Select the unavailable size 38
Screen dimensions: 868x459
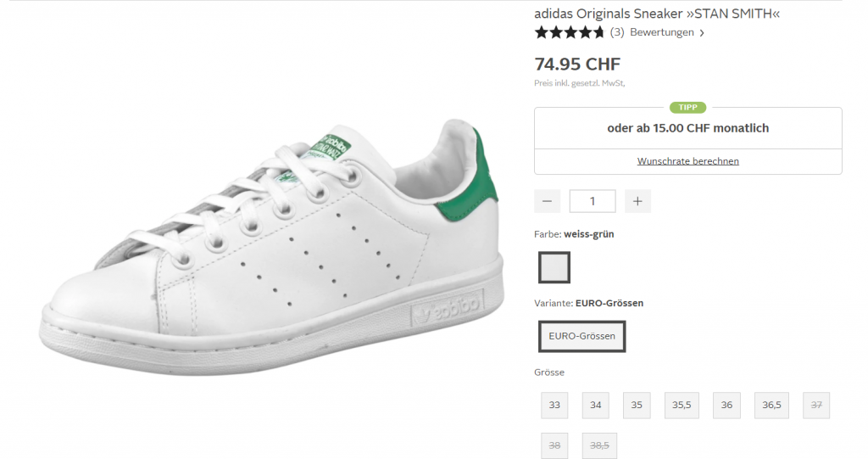554,445
